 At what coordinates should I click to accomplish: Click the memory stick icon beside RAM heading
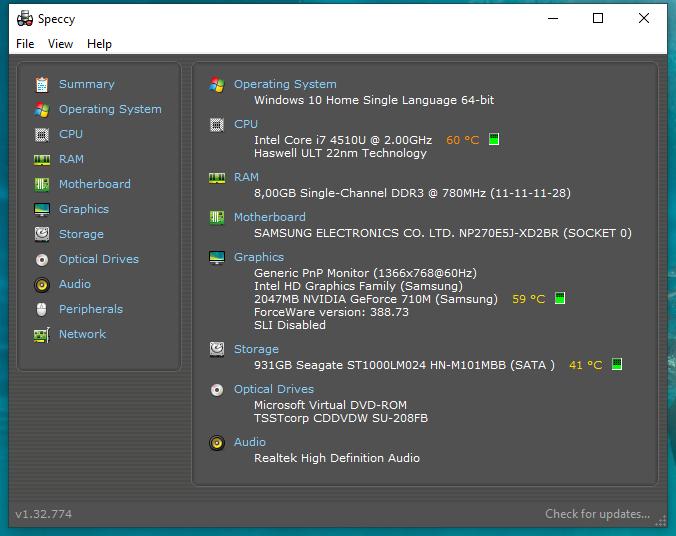pyautogui.click(x=217, y=178)
